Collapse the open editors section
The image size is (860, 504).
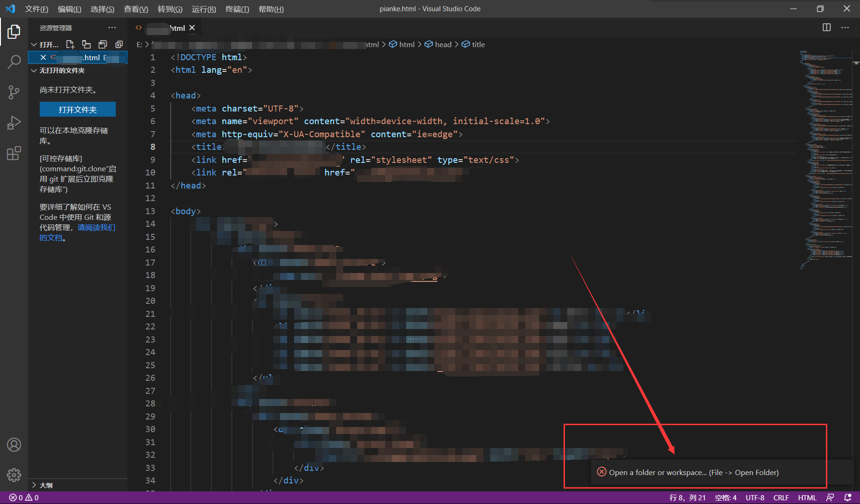click(x=34, y=44)
